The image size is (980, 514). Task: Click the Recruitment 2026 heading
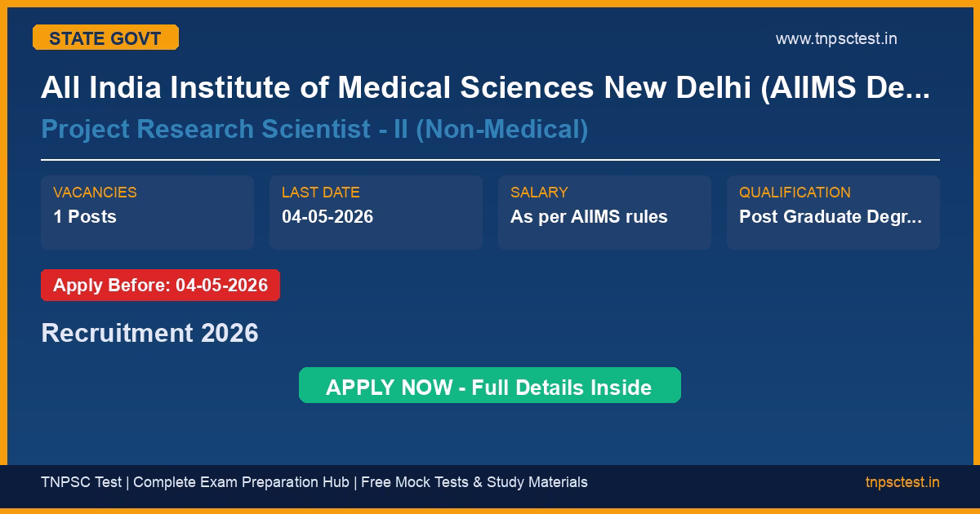149,333
